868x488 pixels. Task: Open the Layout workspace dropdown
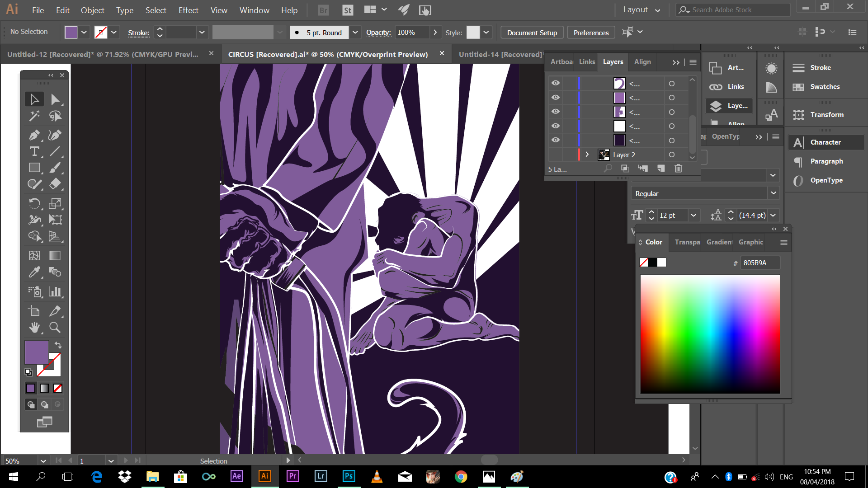pyautogui.click(x=642, y=10)
